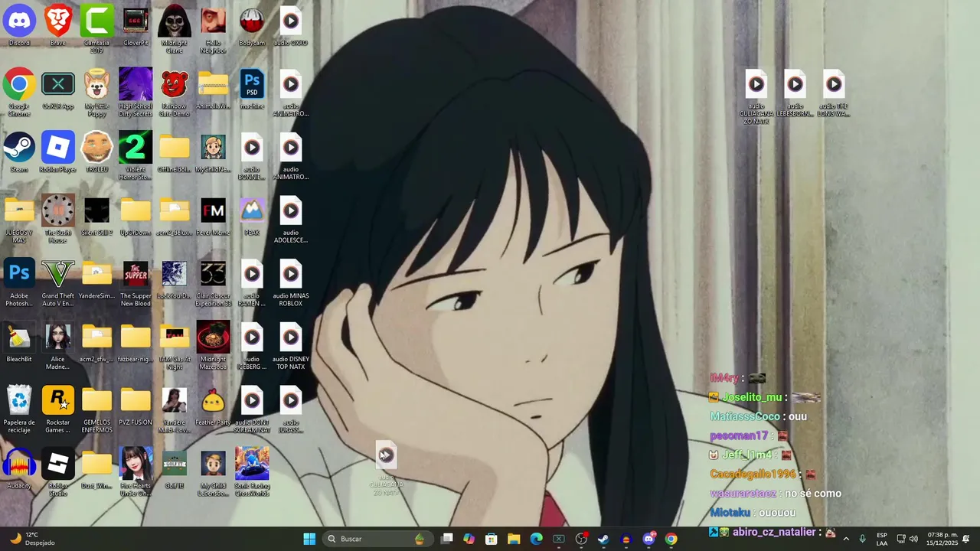This screenshot has width=980, height=551.
Task: Show hidden system tray icons
Action: [846, 539]
